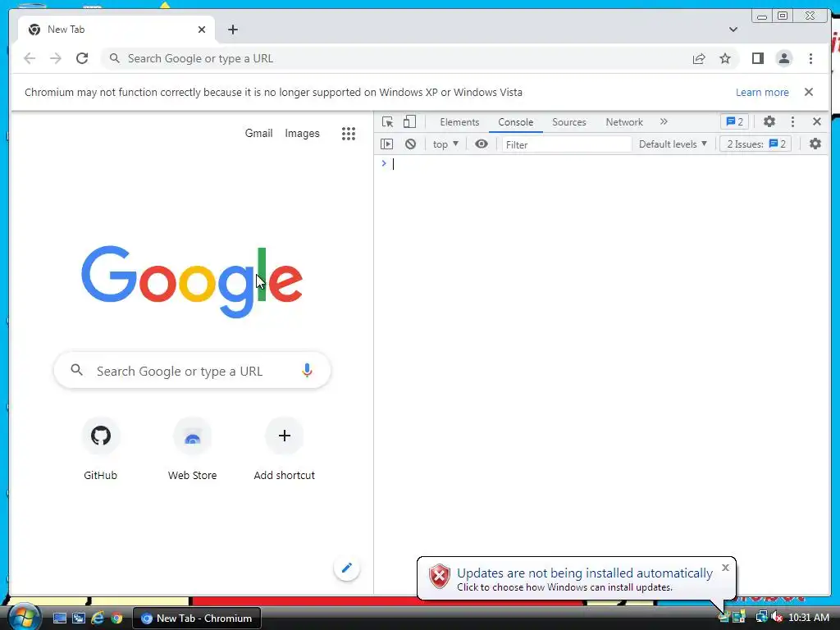Image resolution: width=840 pixels, height=630 pixels.
Task: Click the Google search box on the page
Action: point(192,371)
